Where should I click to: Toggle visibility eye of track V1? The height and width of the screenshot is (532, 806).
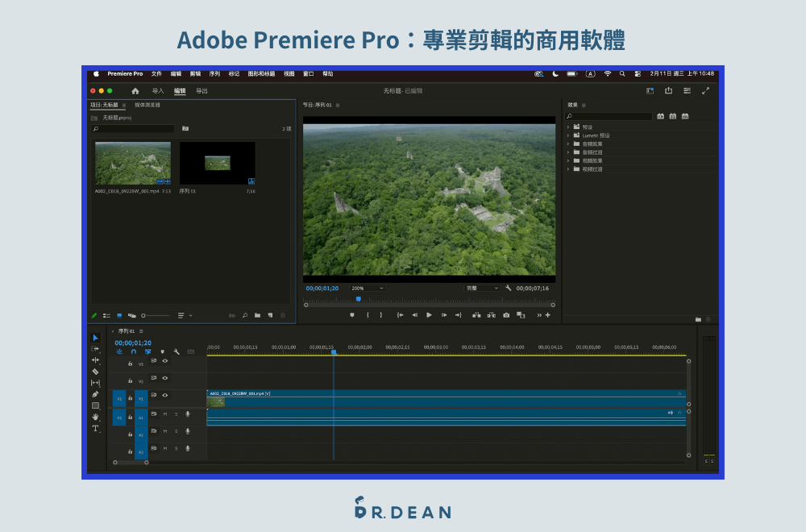[x=165, y=395]
